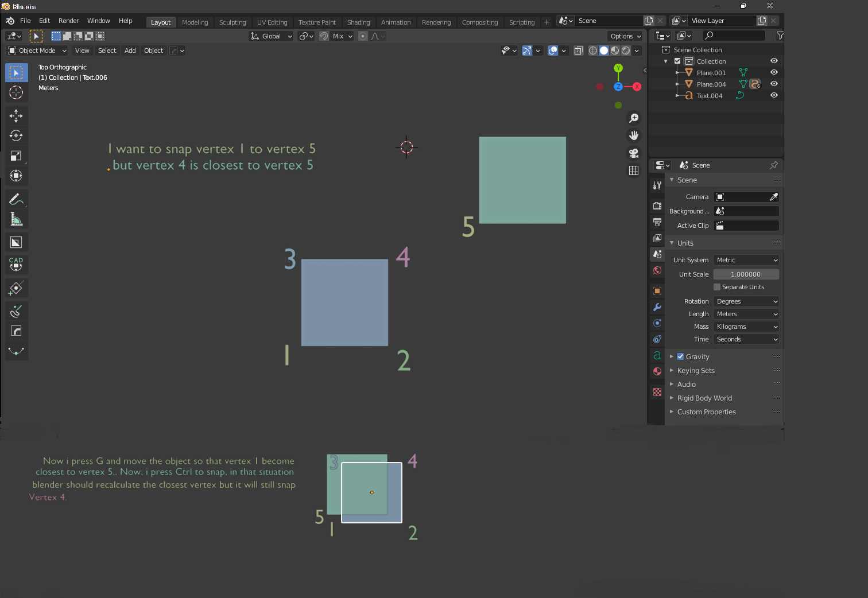Expand the Rigid Body World panel
The image size is (868, 598).
click(704, 398)
